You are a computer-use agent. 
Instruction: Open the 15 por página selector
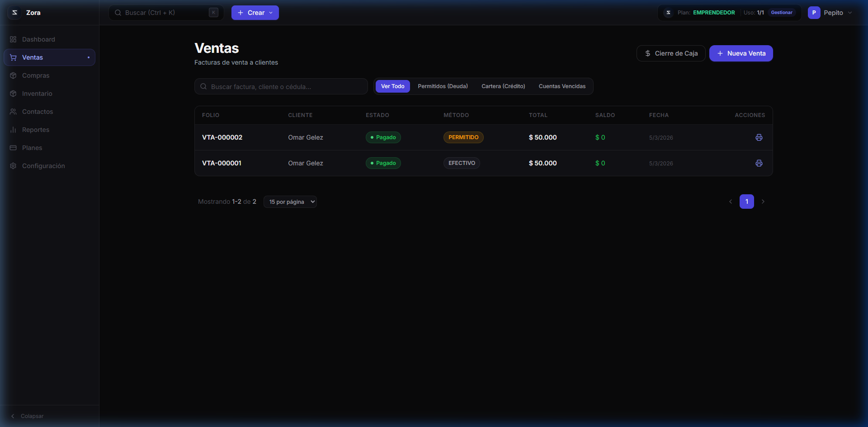tap(290, 202)
